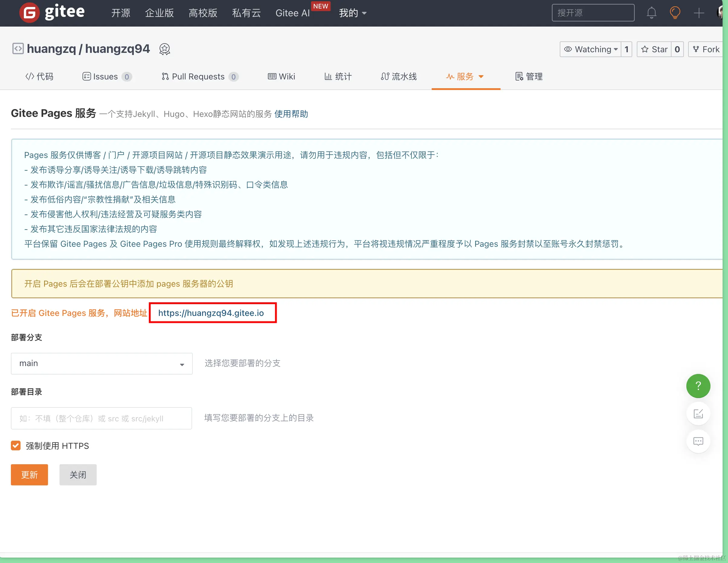The height and width of the screenshot is (563, 728).
Task: Click the huangzq94 repository name link
Action: (118, 49)
